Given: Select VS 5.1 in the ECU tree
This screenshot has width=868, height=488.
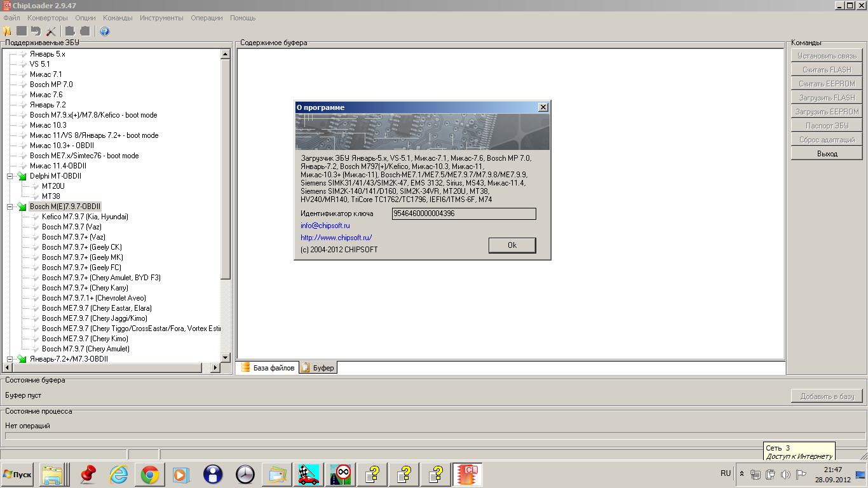Looking at the screenshot, I should click(x=39, y=64).
